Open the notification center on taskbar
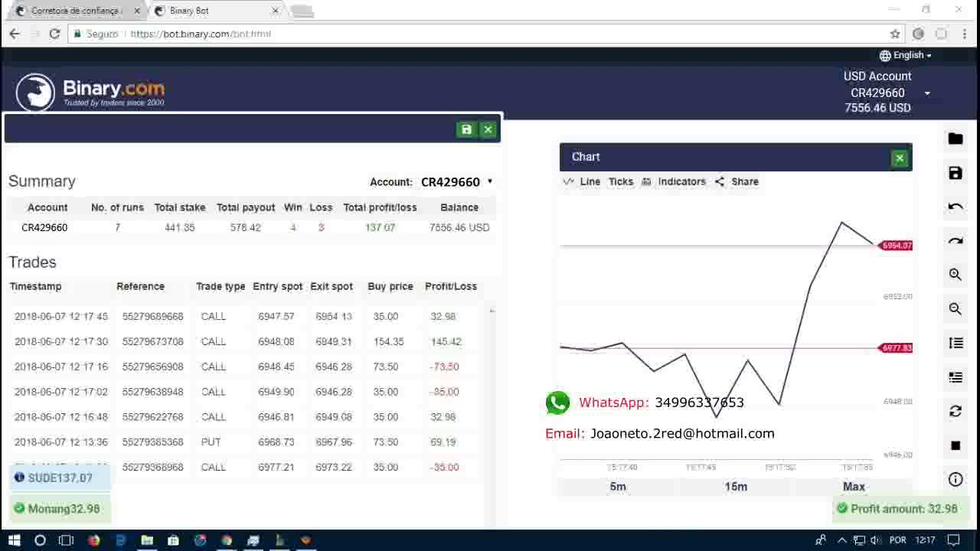Image resolution: width=980 pixels, height=551 pixels. [x=955, y=540]
